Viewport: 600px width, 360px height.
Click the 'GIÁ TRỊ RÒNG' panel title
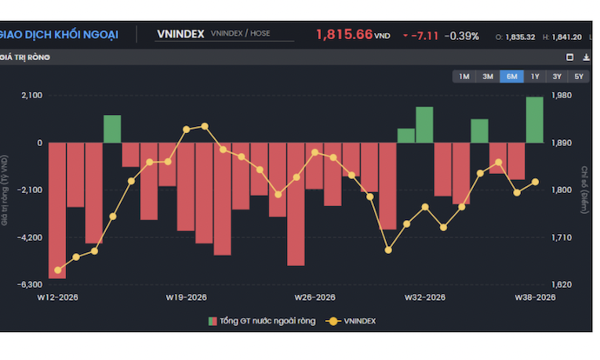tap(25, 57)
